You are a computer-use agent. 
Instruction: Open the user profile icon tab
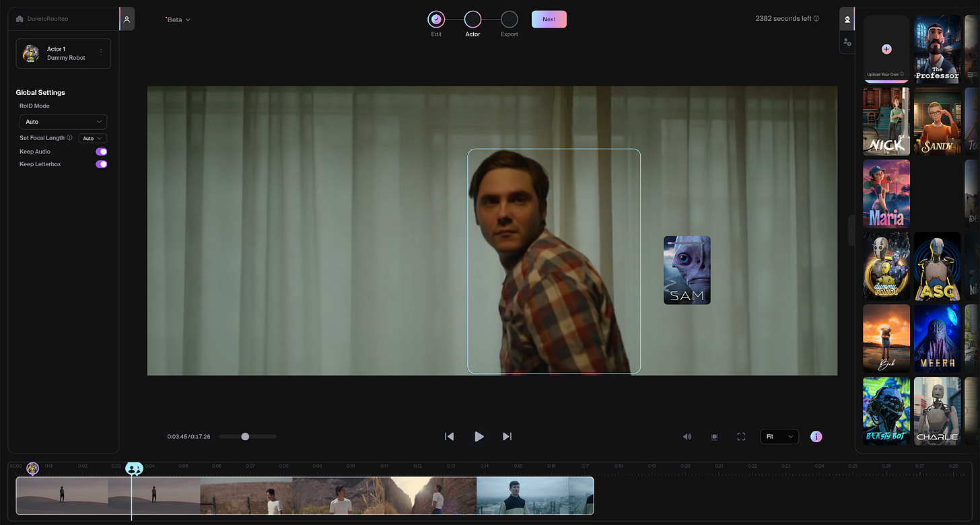click(127, 19)
